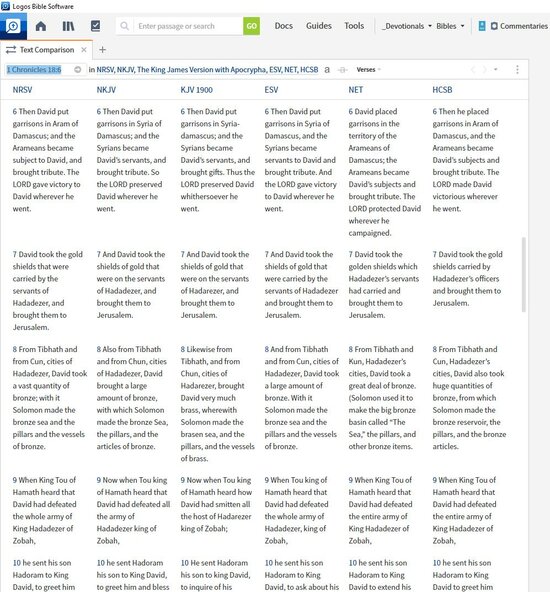Open the Guides menu
This screenshot has height=592, width=550.
(319, 26)
